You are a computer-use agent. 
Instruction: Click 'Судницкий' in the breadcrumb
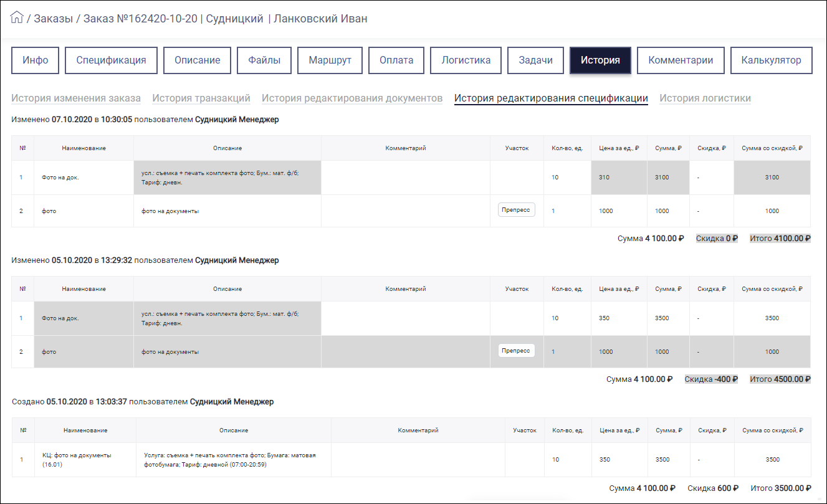click(x=234, y=19)
